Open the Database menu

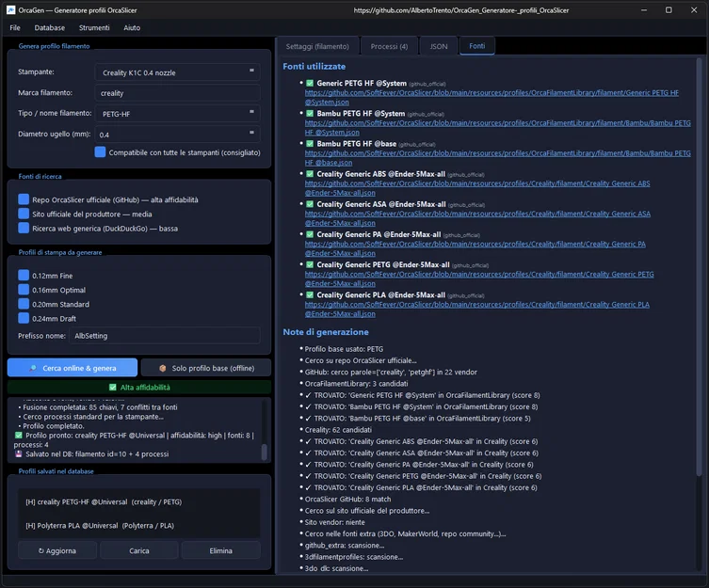(x=50, y=27)
